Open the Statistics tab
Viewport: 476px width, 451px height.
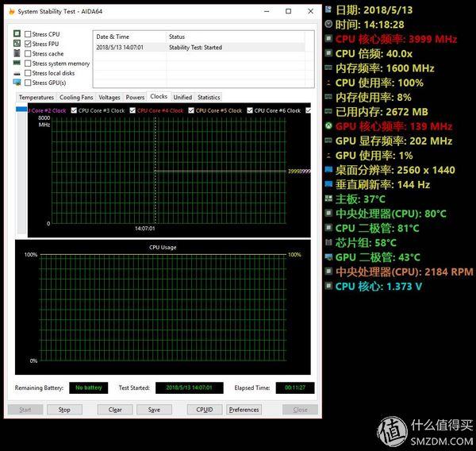point(209,97)
